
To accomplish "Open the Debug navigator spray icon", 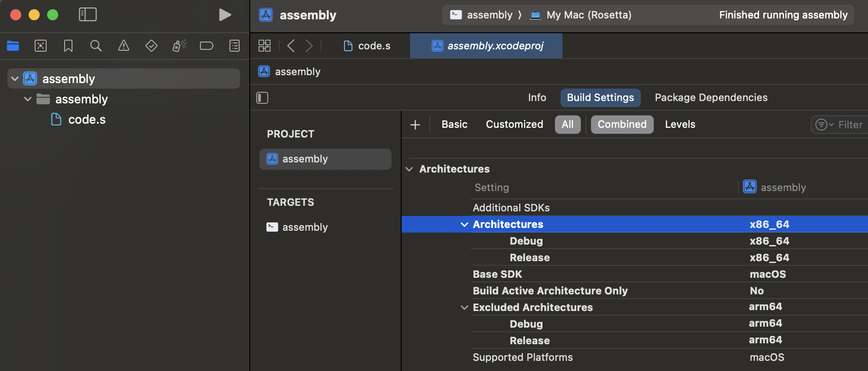I will click(x=179, y=46).
